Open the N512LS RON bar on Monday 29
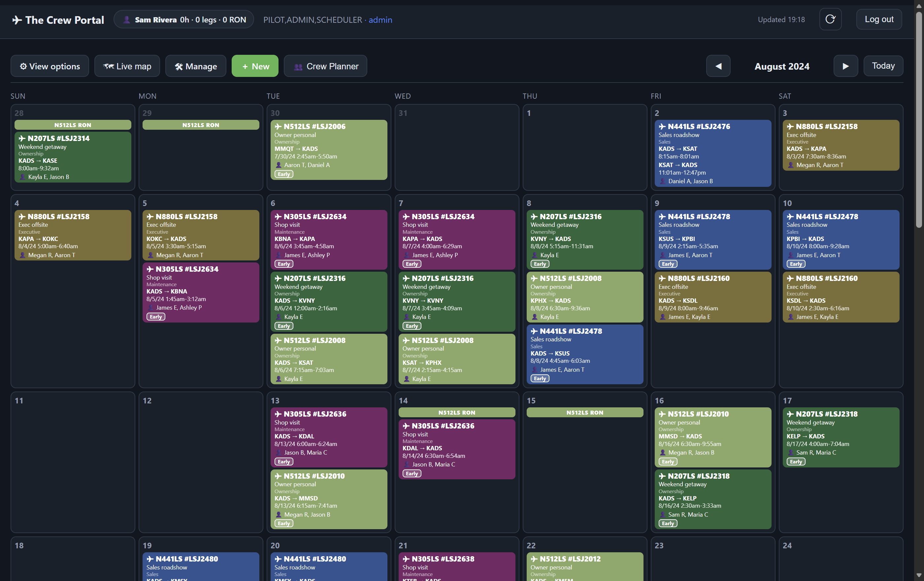This screenshot has width=924, height=581. [x=201, y=125]
